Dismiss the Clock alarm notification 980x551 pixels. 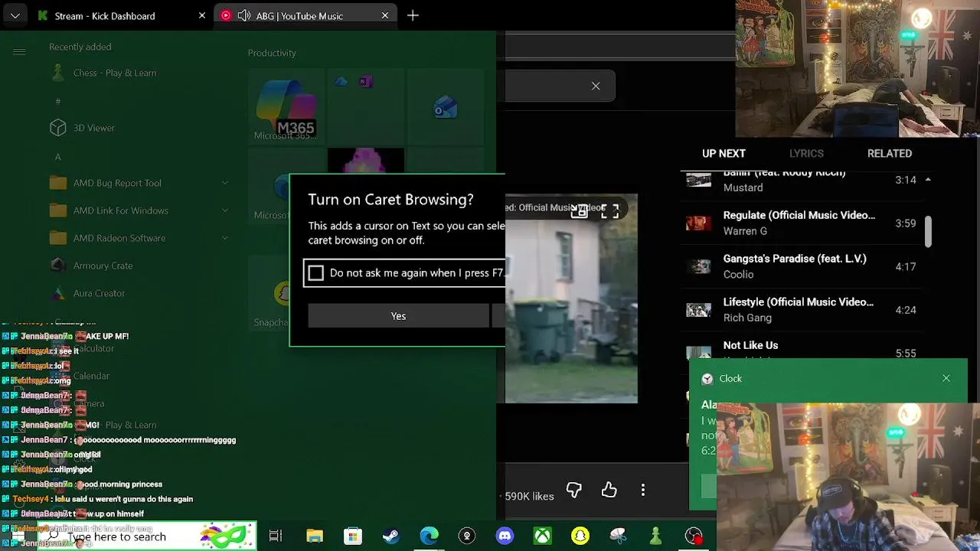pyautogui.click(x=946, y=378)
